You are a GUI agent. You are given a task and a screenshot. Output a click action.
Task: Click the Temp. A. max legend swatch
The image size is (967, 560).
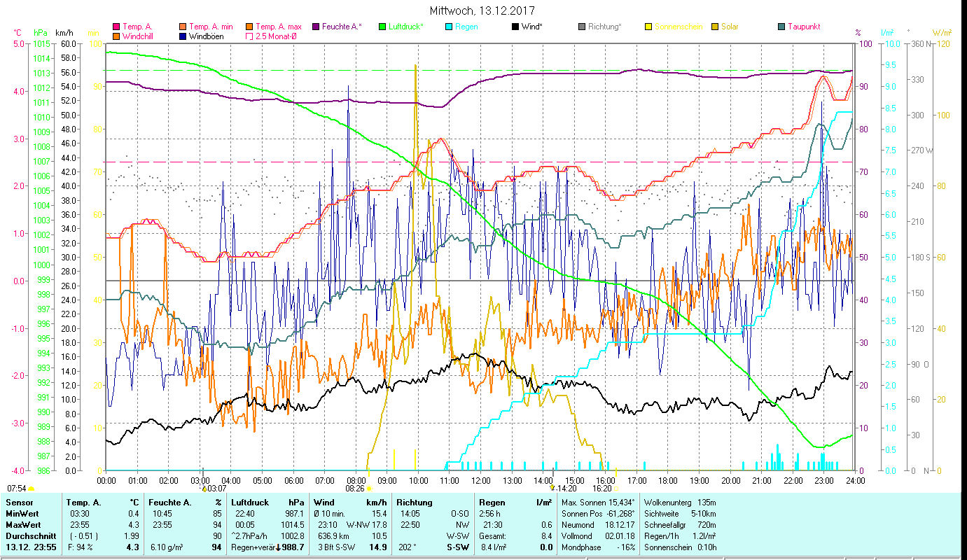(249, 27)
